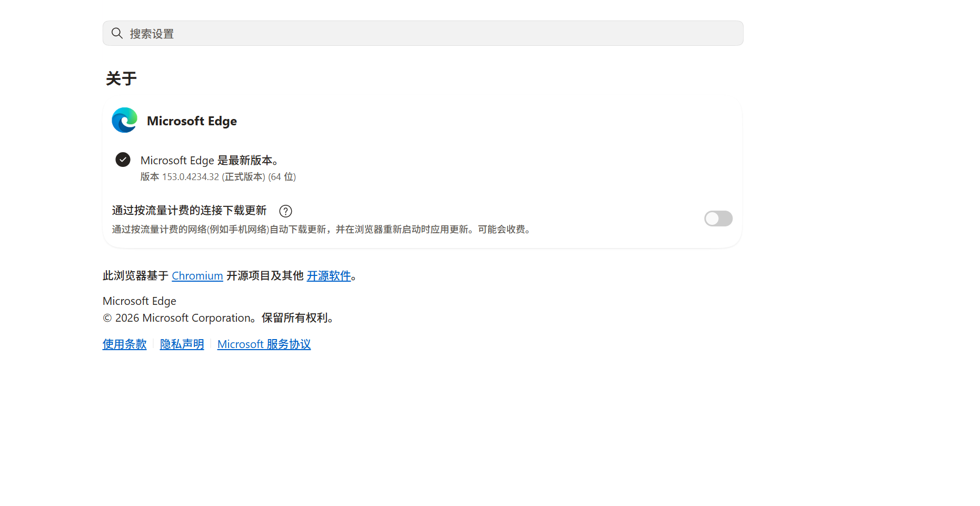Click the 此浏览器基于 text
Image resolution: width=980 pixels, height=506 pixels.
pyautogui.click(x=135, y=276)
